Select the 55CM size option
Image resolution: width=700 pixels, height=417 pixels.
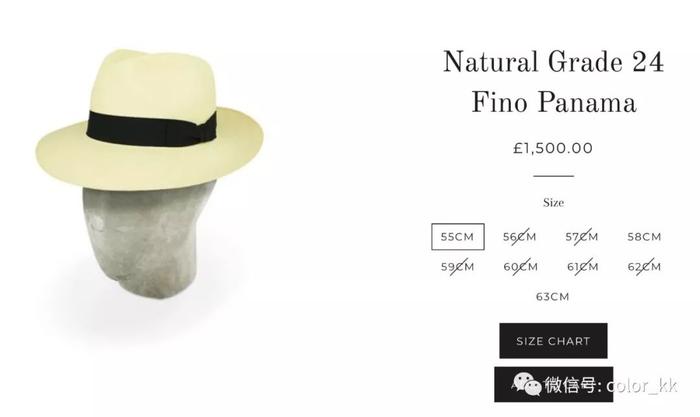(458, 237)
